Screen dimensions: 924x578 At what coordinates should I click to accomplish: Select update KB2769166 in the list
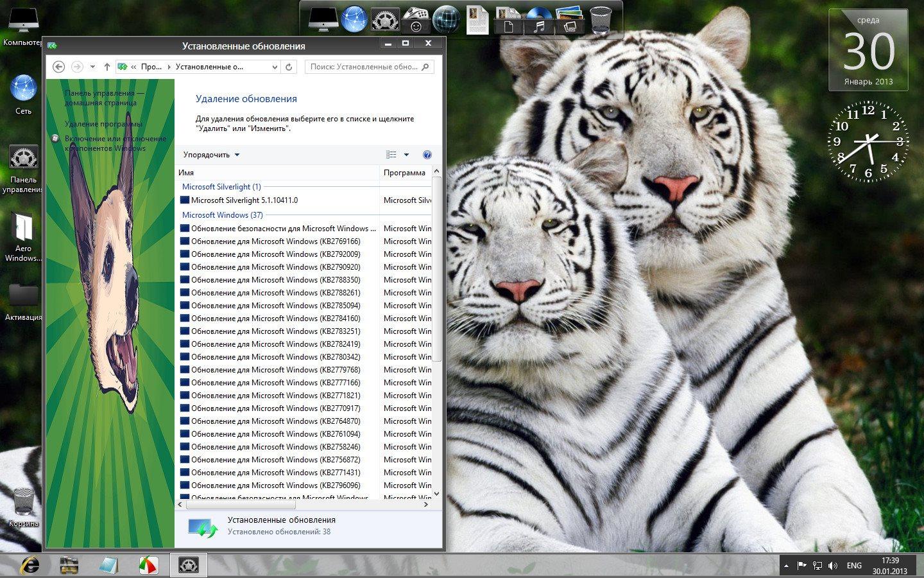(275, 241)
